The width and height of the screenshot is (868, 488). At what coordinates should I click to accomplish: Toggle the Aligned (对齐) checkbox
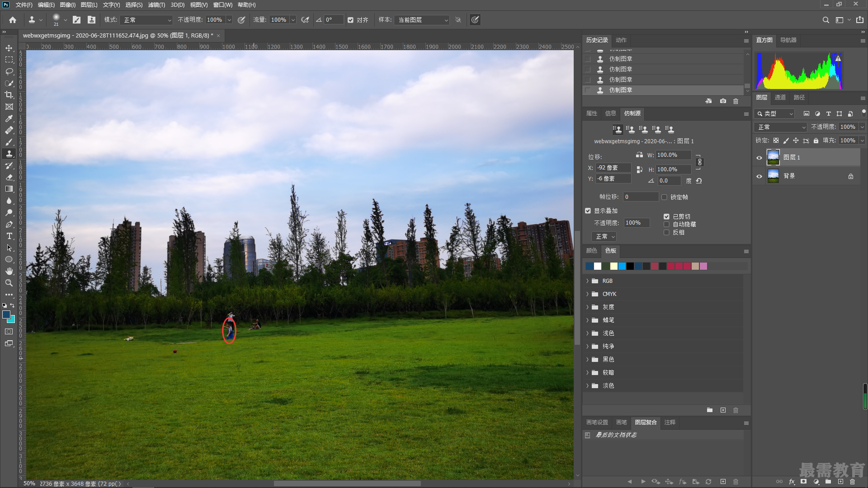coord(350,20)
